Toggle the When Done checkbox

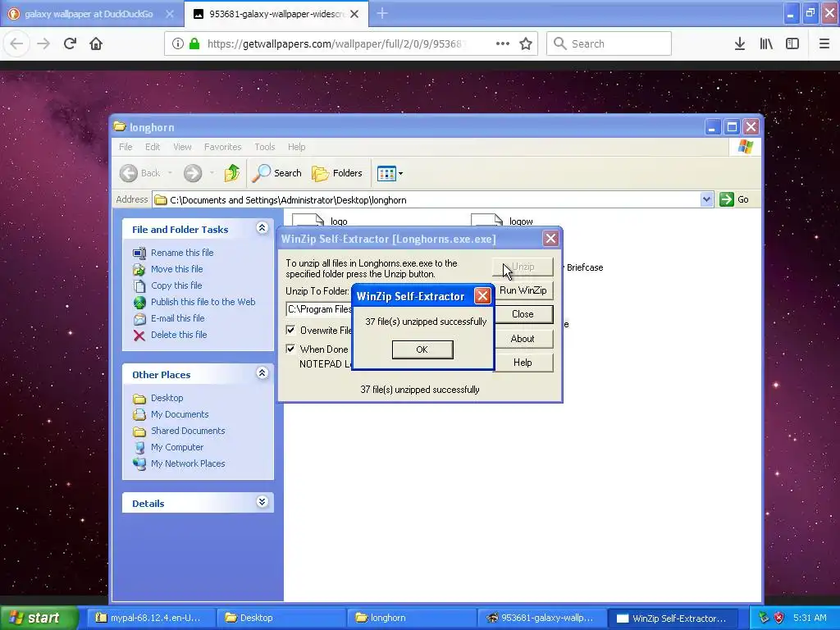[291, 349]
